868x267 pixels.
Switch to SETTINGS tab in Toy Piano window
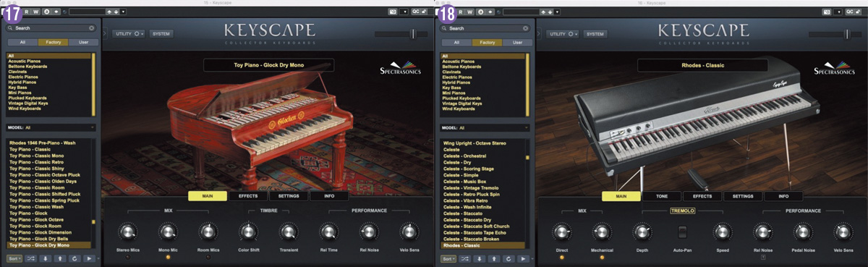point(289,196)
